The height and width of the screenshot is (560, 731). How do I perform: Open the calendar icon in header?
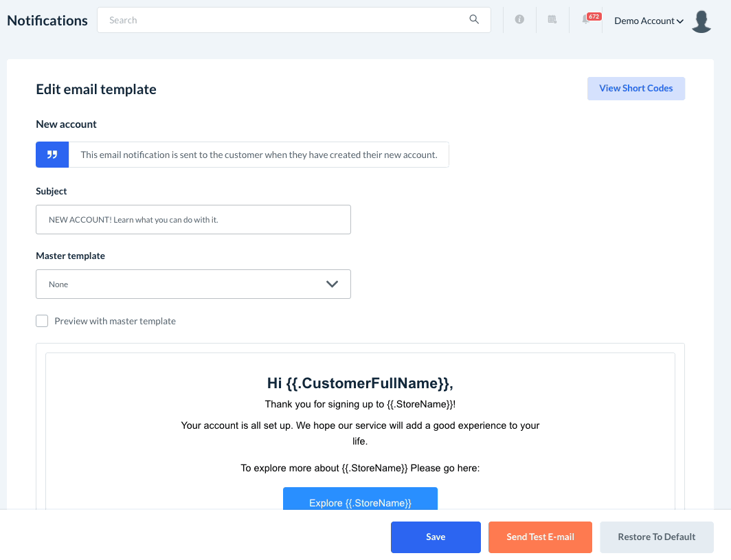pos(552,20)
